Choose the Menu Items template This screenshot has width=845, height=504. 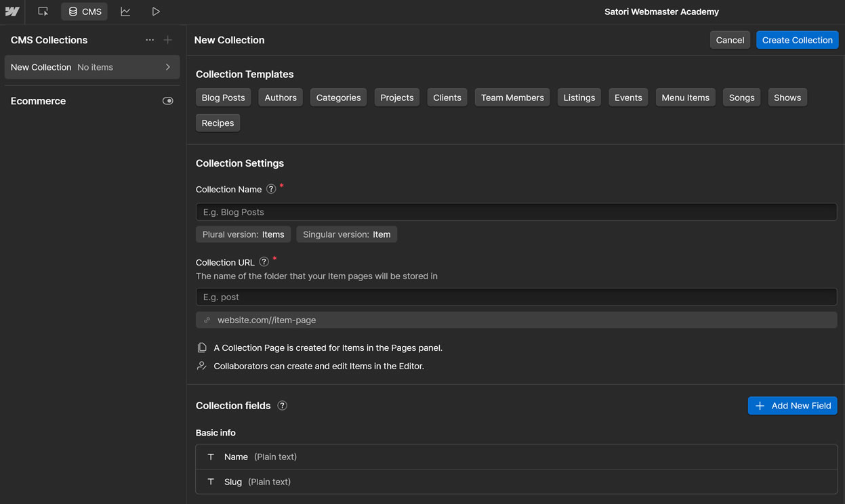685,98
